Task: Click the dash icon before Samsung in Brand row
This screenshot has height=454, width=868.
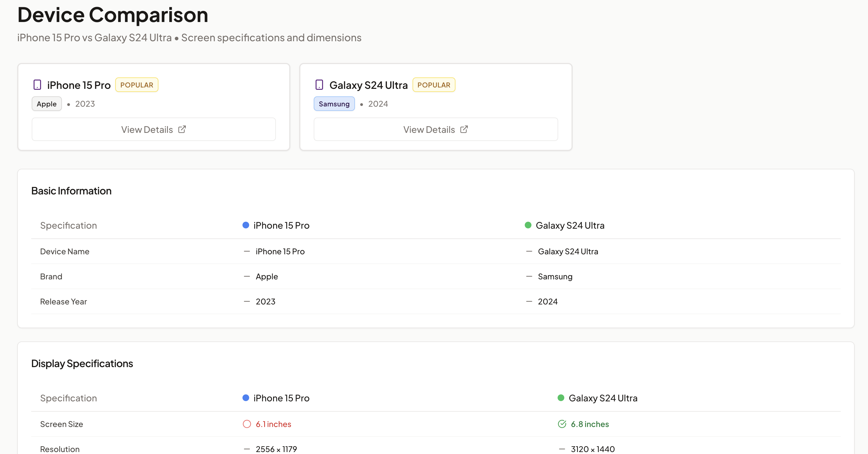Action: coord(529,276)
